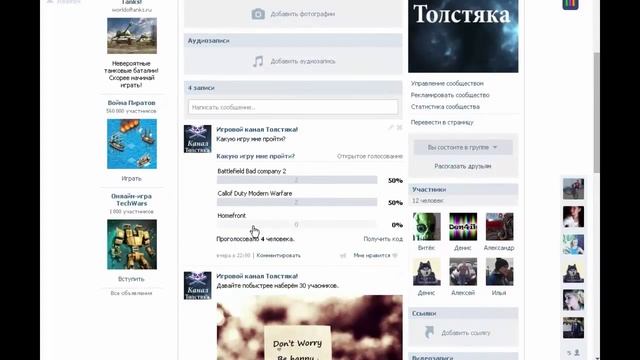
Task: Click the Аудиозаписи section header
Action: (293, 40)
